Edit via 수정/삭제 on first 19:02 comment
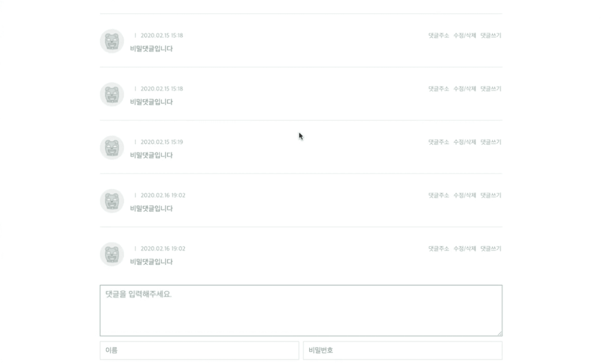The height and width of the screenshot is (364, 602). [x=465, y=195]
